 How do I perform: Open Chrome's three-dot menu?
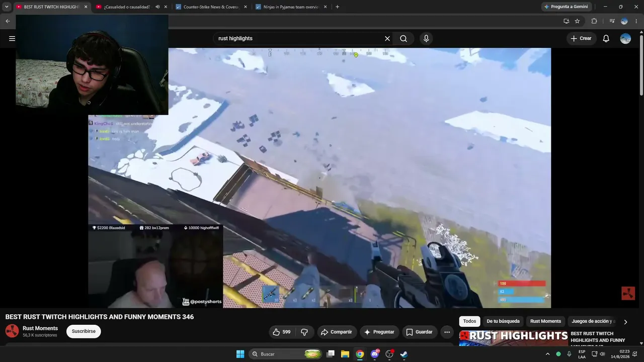pyautogui.click(x=636, y=21)
